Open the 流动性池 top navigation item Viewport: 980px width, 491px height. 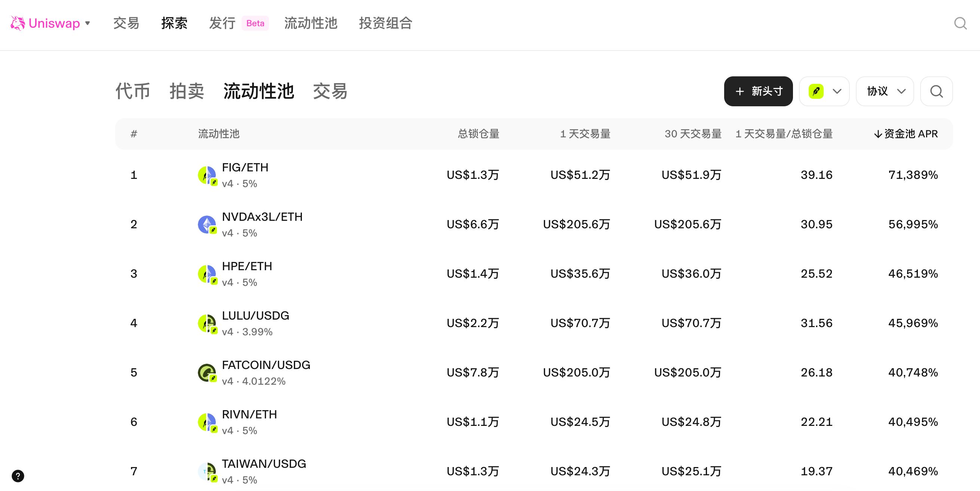click(311, 23)
